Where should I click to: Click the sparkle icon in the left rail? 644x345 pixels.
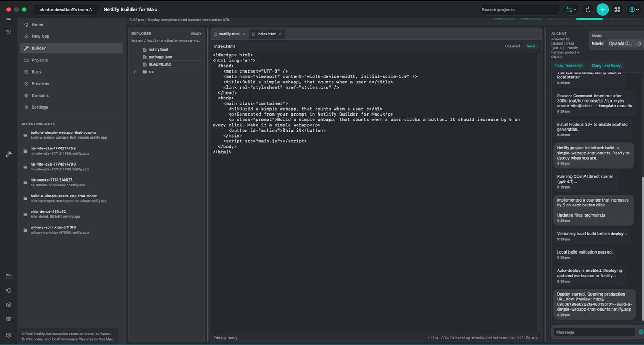[9, 32]
